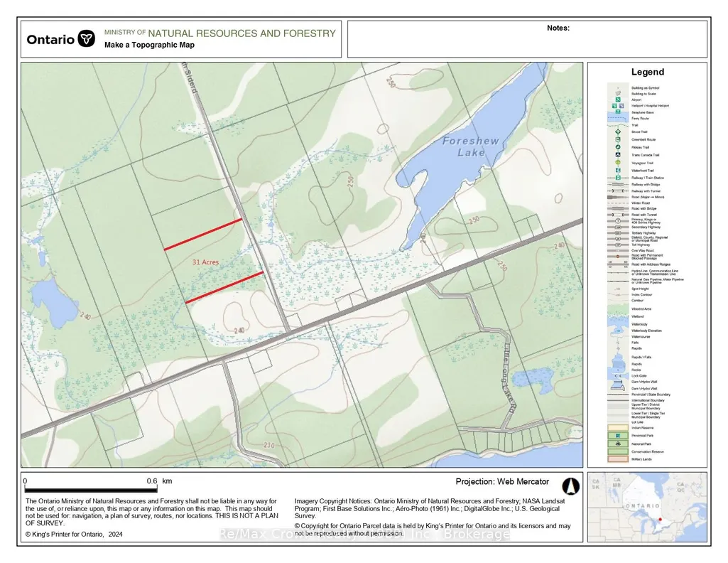Click the red location dot in inset map
The image size is (728, 563).
tap(661, 520)
